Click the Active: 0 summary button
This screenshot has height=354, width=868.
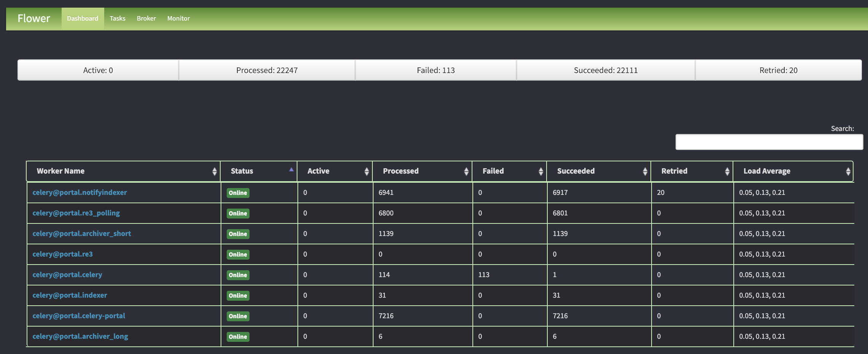98,70
